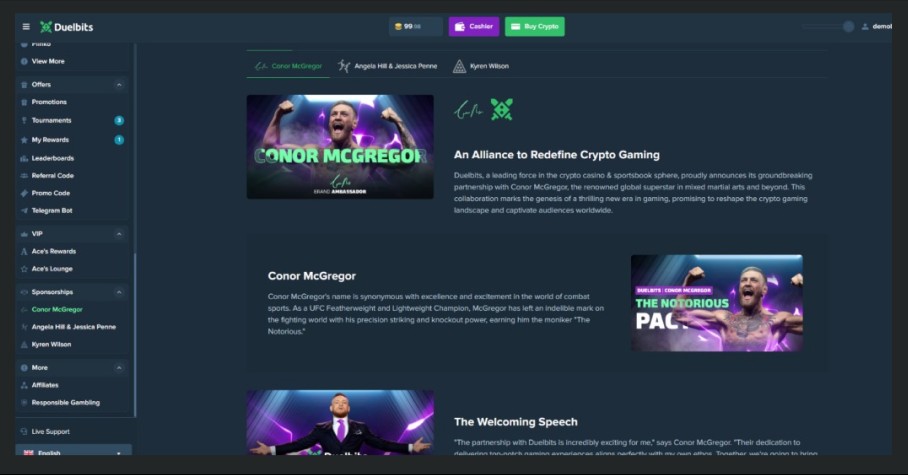908x475 pixels.
Task: Click the Duelbits logo
Action: pos(67,27)
